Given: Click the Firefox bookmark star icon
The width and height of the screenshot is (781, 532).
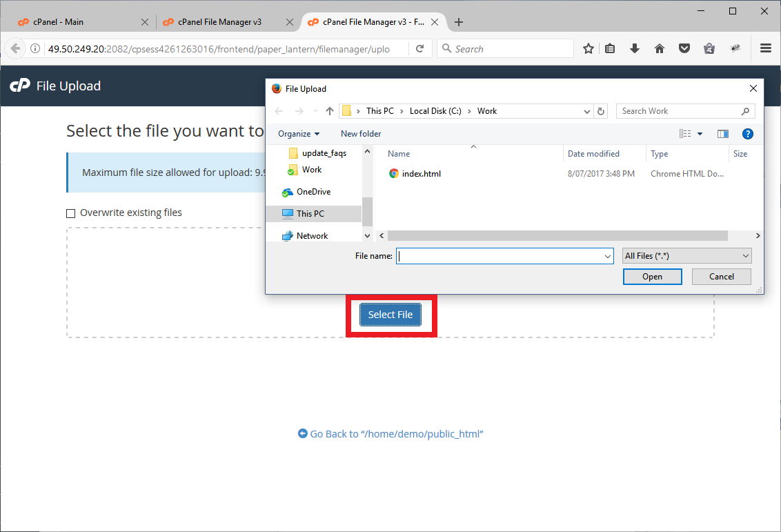Looking at the screenshot, I should 589,48.
